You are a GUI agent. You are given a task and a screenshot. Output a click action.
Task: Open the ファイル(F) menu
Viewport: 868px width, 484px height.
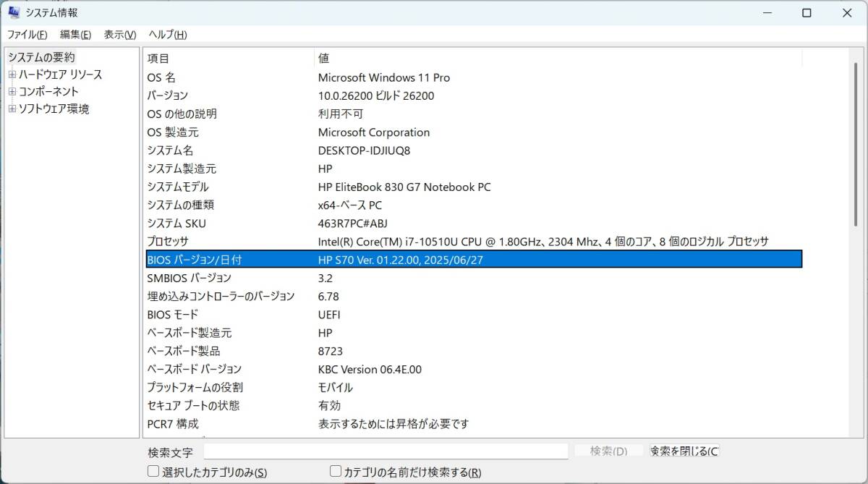click(x=27, y=35)
